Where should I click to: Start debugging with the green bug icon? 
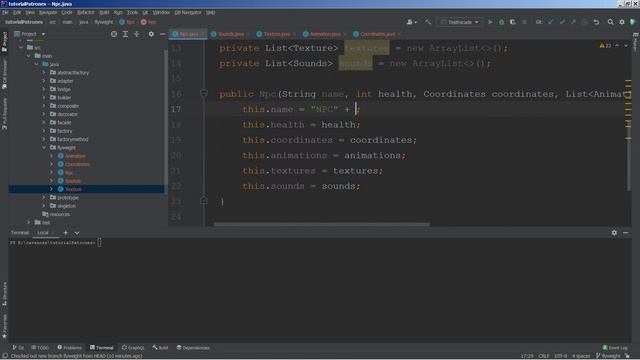[x=502, y=22]
